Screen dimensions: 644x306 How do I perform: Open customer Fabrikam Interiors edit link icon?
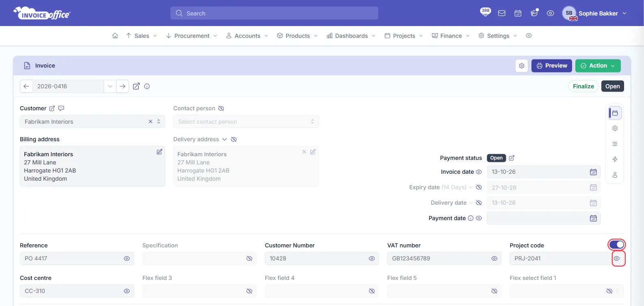tap(52, 109)
